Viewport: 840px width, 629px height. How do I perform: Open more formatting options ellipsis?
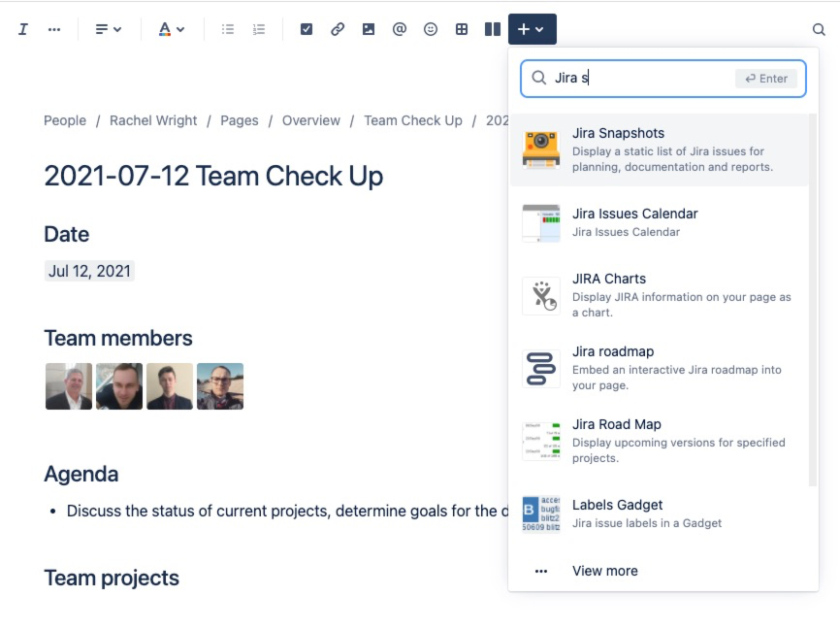pyautogui.click(x=54, y=29)
